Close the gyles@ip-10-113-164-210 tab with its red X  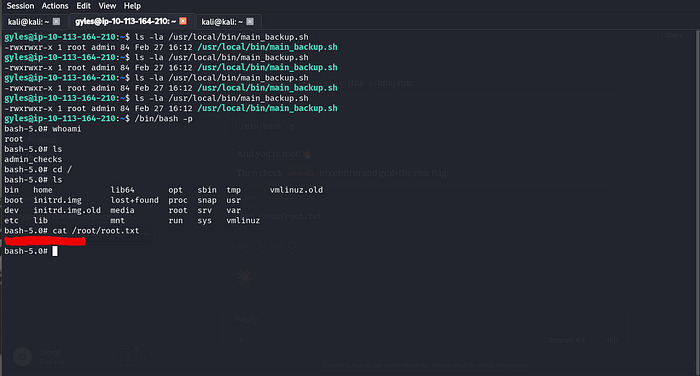(183, 21)
